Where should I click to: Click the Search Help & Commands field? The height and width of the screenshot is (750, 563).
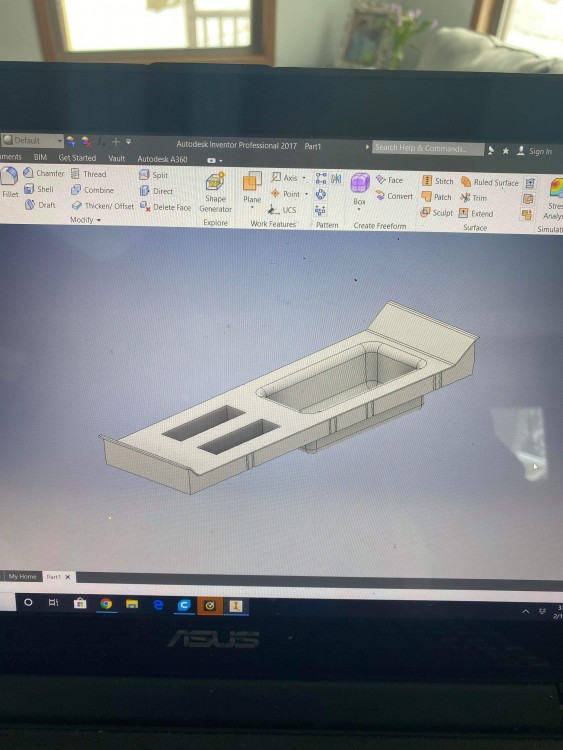pyautogui.click(x=428, y=148)
